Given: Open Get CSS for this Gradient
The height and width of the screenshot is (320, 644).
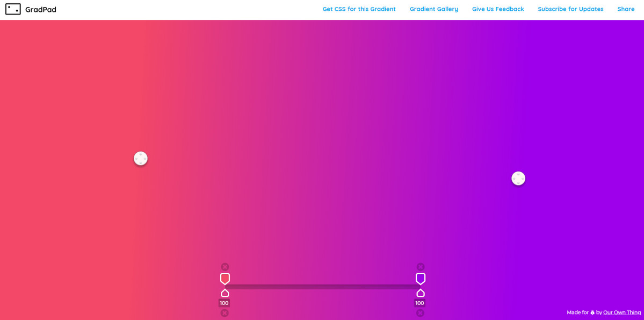Looking at the screenshot, I should [x=359, y=9].
